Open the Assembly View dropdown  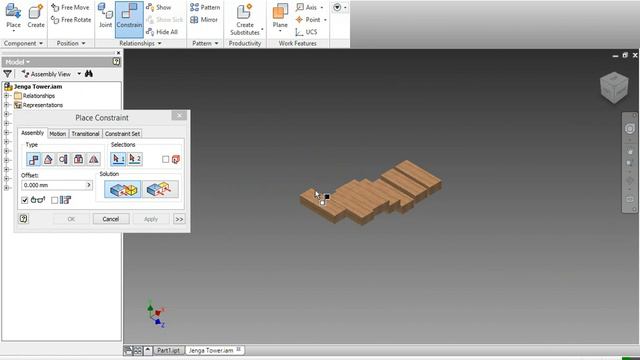pos(79,74)
